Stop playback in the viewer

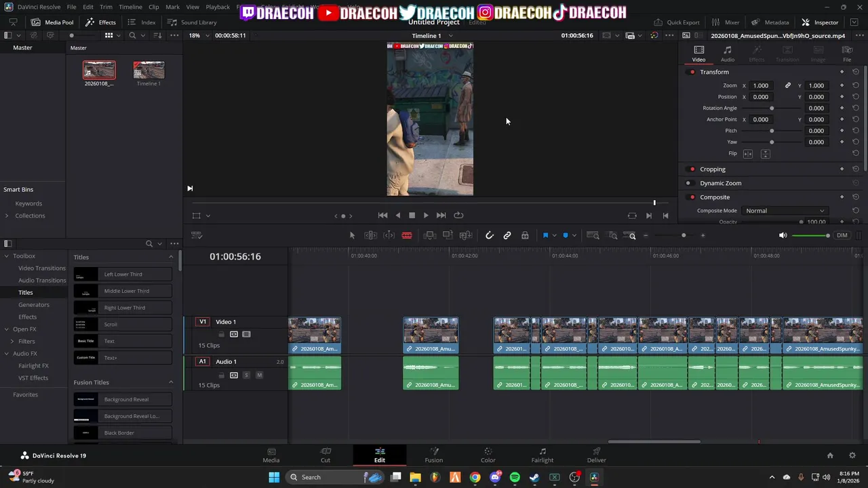pos(412,216)
